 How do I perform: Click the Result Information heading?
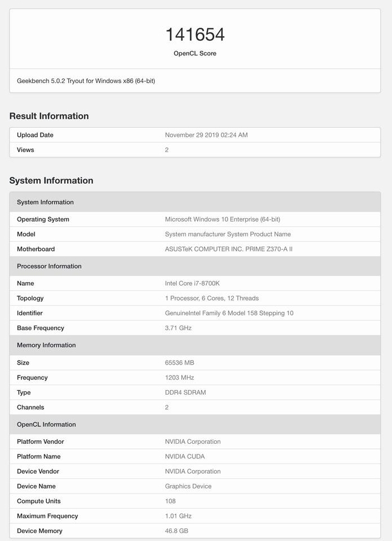[x=49, y=116]
